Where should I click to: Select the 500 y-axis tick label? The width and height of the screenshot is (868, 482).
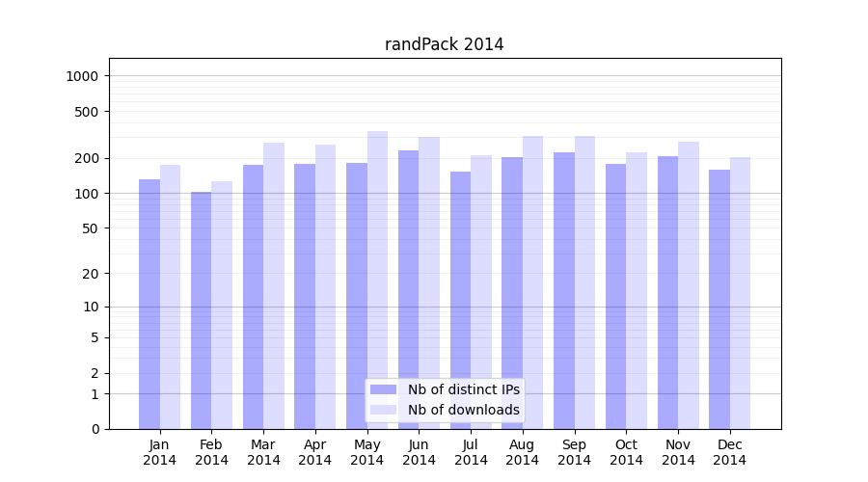[88, 112]
